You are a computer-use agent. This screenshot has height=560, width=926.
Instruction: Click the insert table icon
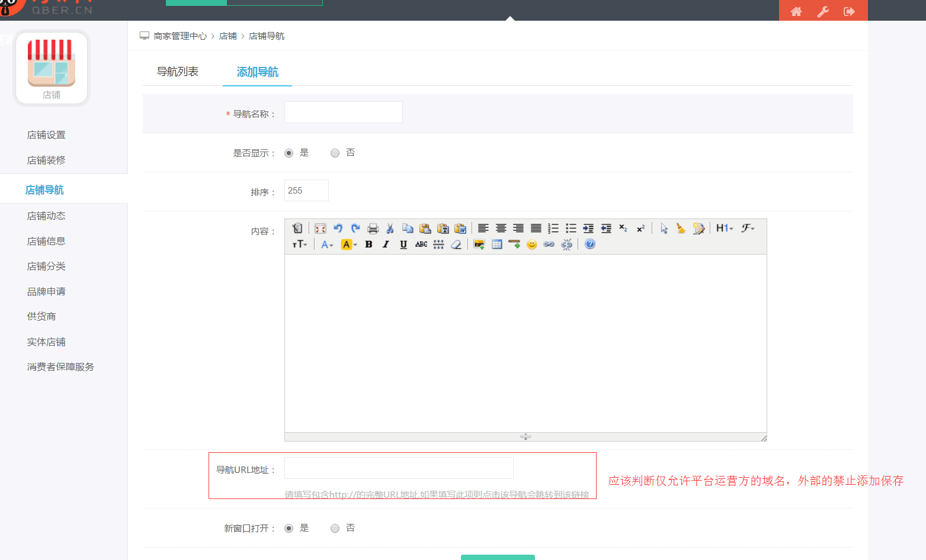click(x=497, y=244)
